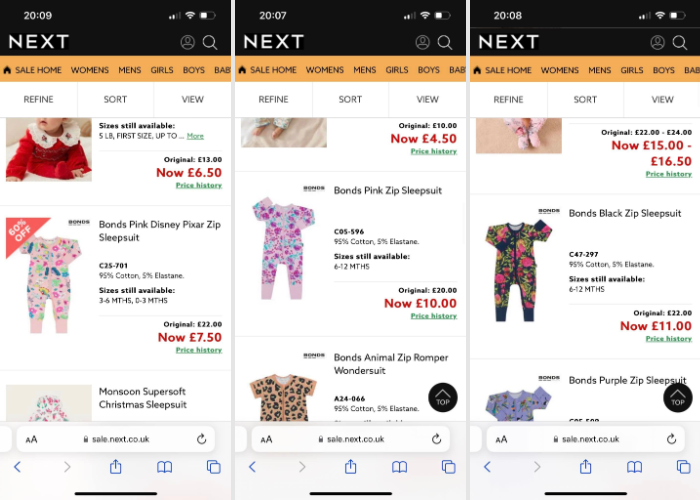This screenshot has width=700, height=500.
Task: Open Bonds Pink Zip Sleepsuit product image
Action: [x=284, y=248]
